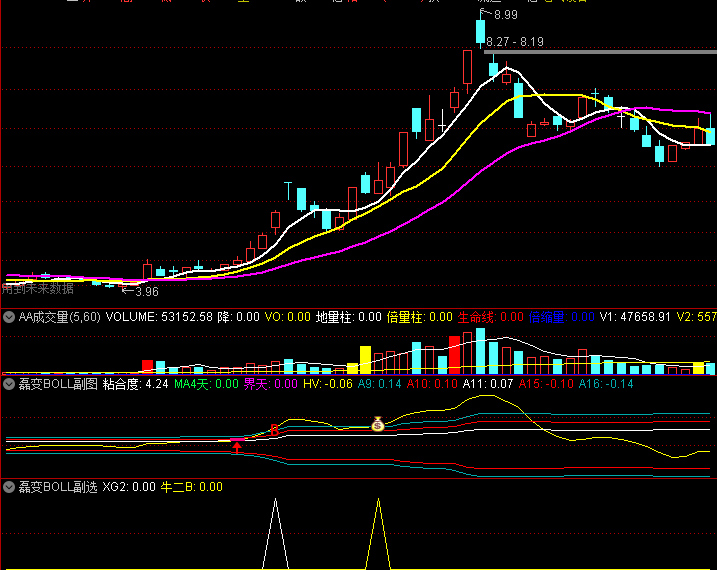Click the yellow 牛二B signal spike
This screenshot has width=717, height=570.
(x=378, y=533)
